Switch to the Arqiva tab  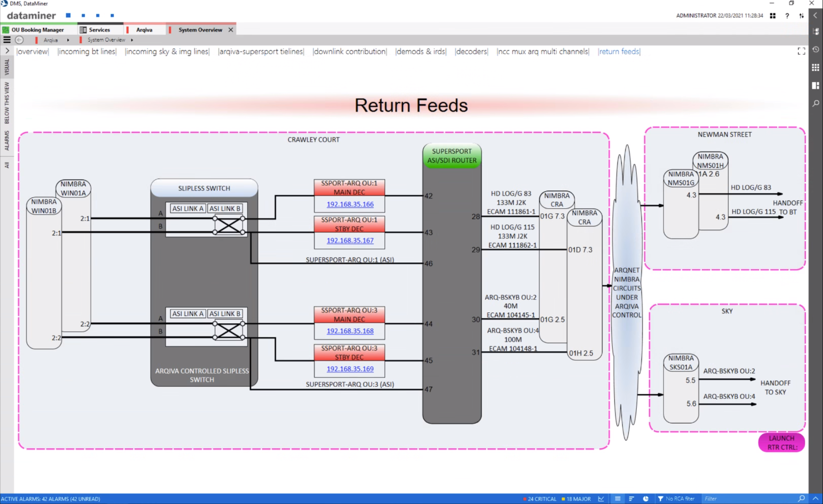144,30
